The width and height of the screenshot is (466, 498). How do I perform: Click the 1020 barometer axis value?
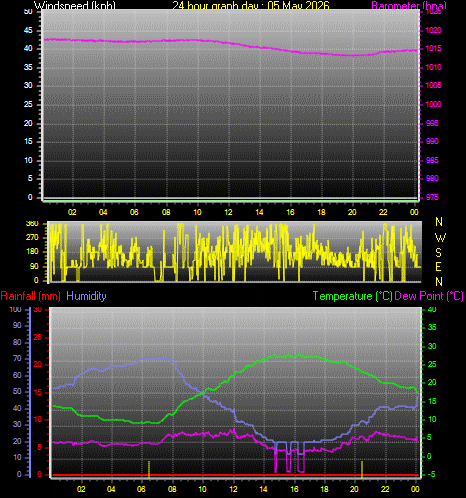(x=433, y=30)
